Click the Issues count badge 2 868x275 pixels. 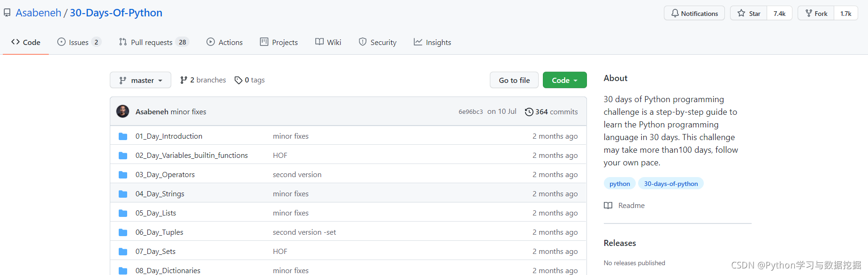[96, 42]
